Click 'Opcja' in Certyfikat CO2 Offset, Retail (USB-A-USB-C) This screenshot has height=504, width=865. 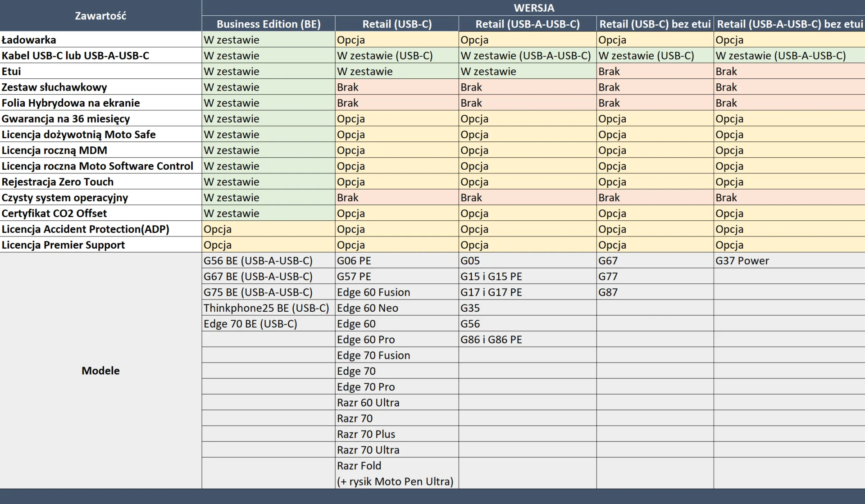tap(528, 213)
